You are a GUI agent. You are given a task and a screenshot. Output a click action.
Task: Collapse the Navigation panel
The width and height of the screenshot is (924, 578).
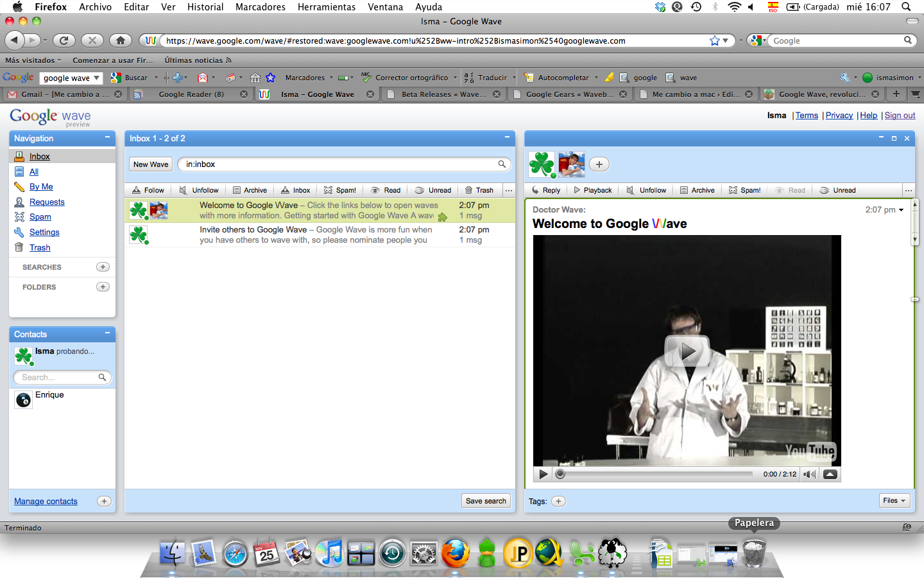coord(107,137)
